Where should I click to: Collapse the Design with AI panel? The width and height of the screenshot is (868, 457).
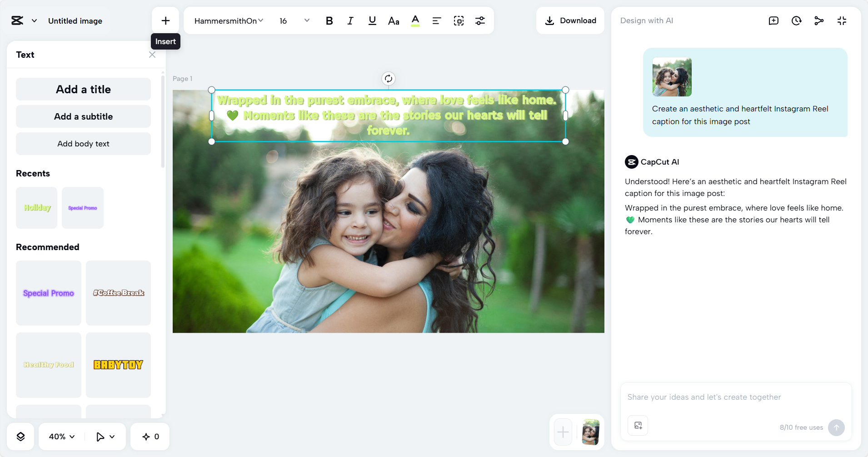pos(842,20)
